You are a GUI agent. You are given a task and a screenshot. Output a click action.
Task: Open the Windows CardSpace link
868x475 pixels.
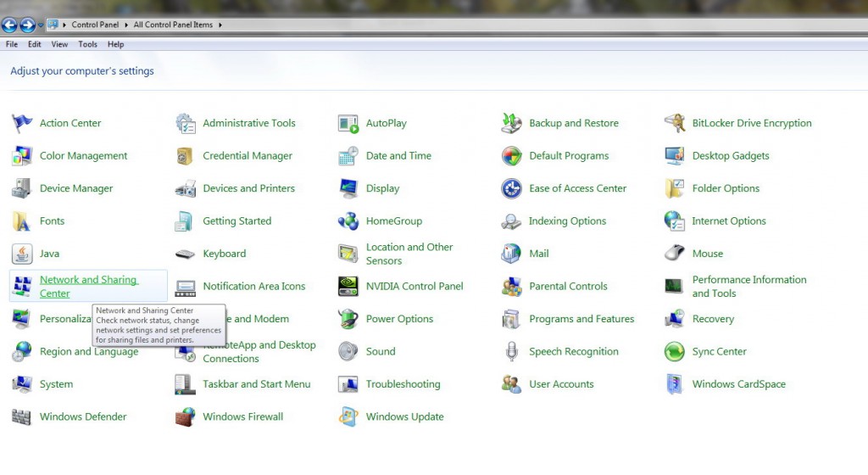738,384
